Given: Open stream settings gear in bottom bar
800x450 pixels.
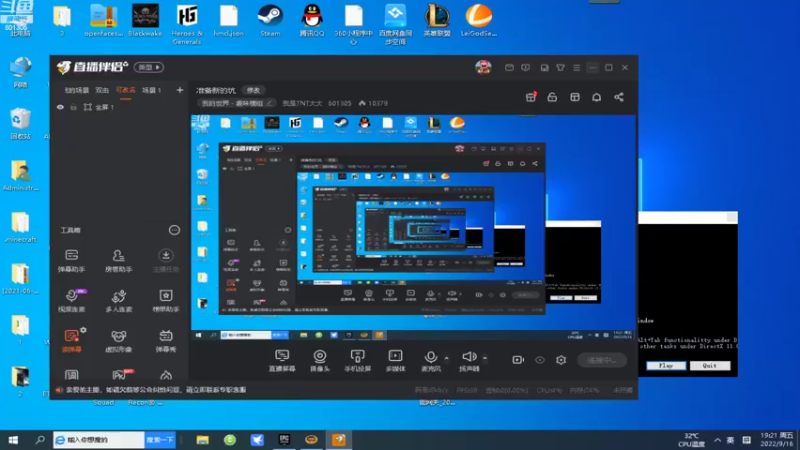Looking at the screenshot, I should [561, 360].
